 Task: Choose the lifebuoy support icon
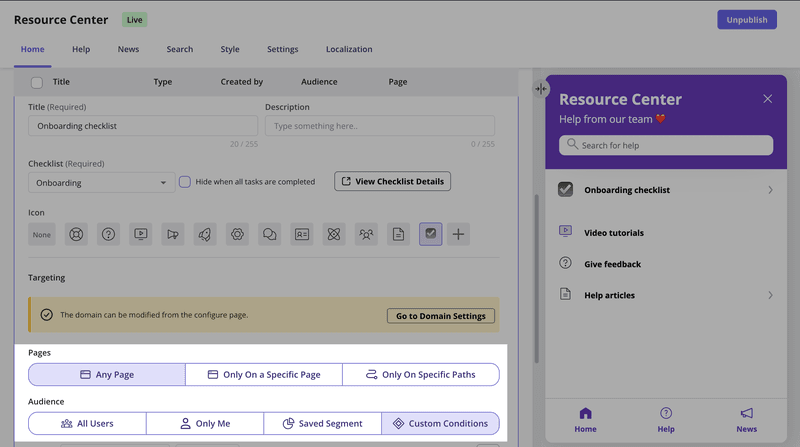(x=76, y=234)
